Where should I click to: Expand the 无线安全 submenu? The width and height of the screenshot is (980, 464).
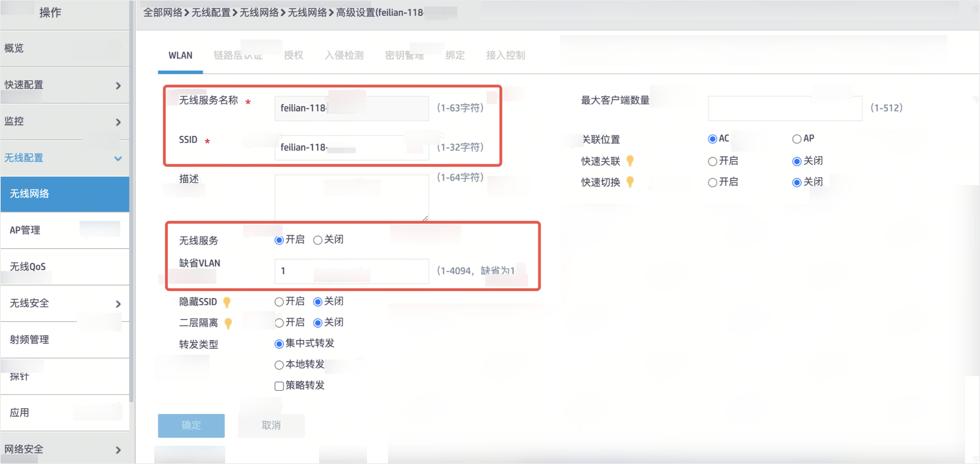(65, 304)
